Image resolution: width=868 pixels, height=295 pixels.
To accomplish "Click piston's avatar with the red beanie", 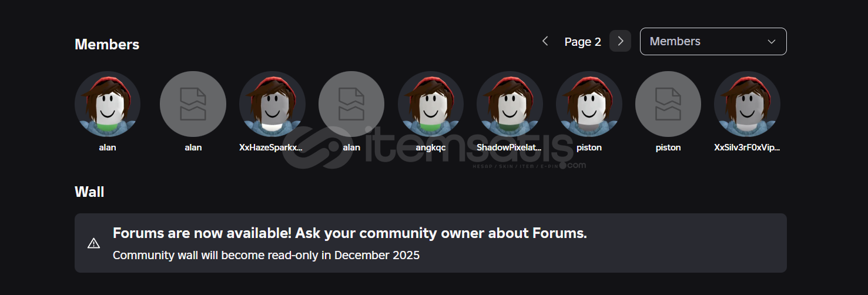I will [x=589, y=104].
